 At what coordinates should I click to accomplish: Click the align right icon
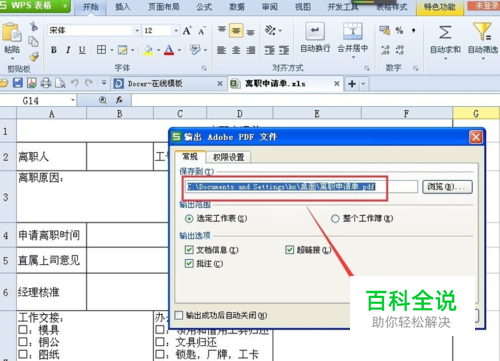[x=251, y=50]
